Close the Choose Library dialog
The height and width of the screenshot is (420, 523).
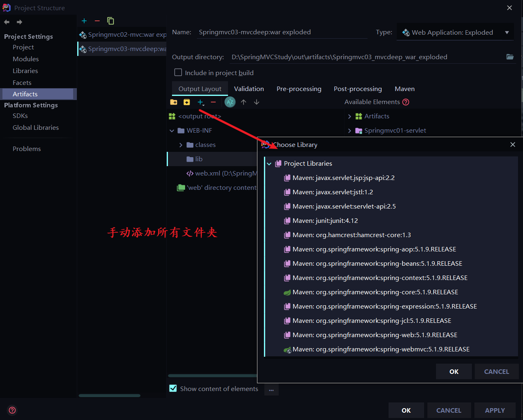click(513, 144)
